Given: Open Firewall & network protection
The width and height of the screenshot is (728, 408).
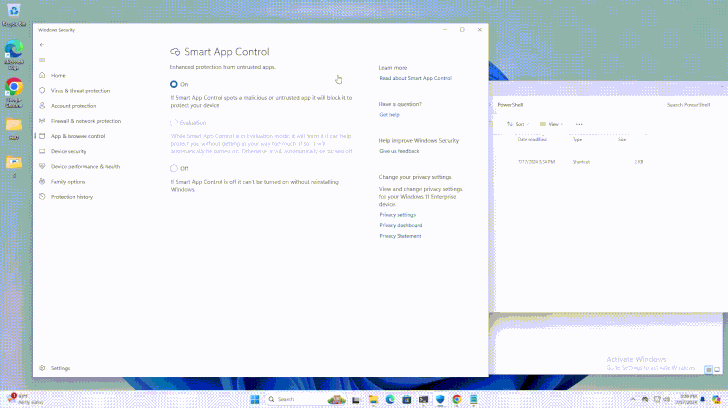Looking at the screenshot, I should (85, 120).
